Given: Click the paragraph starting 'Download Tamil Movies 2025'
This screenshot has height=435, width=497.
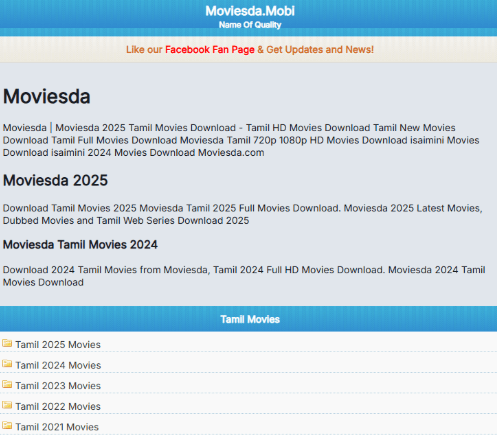Looking at the screenshot, I should click(x=243, y=214).
